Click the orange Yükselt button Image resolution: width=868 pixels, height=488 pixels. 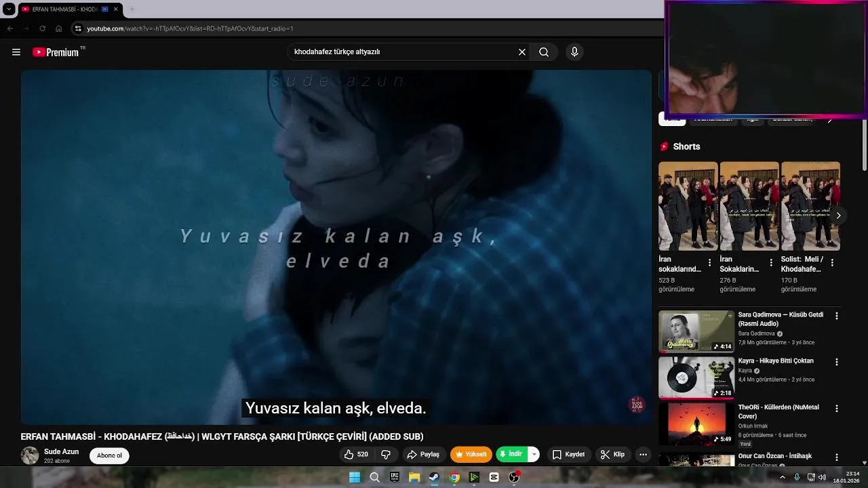(471, 455)
